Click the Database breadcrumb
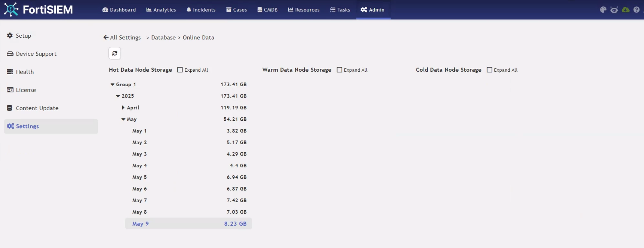644x248 pixels. [163, 38]
